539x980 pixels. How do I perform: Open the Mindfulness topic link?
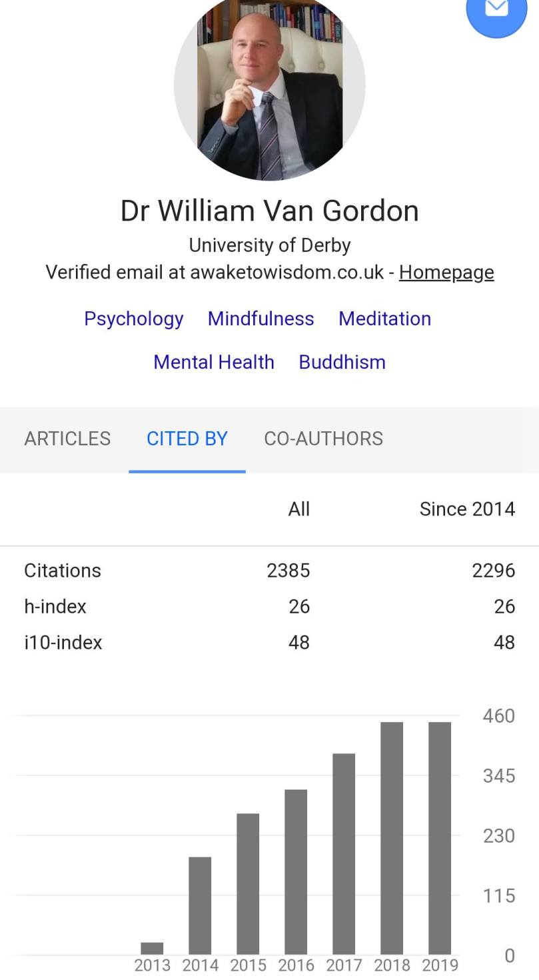coord(261,319)
